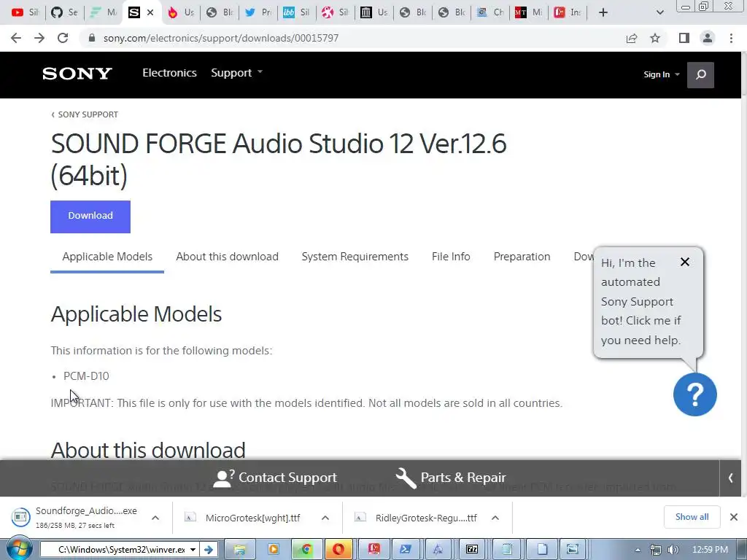Expand the taskbar address dropdown arrow

coord(193,550)
